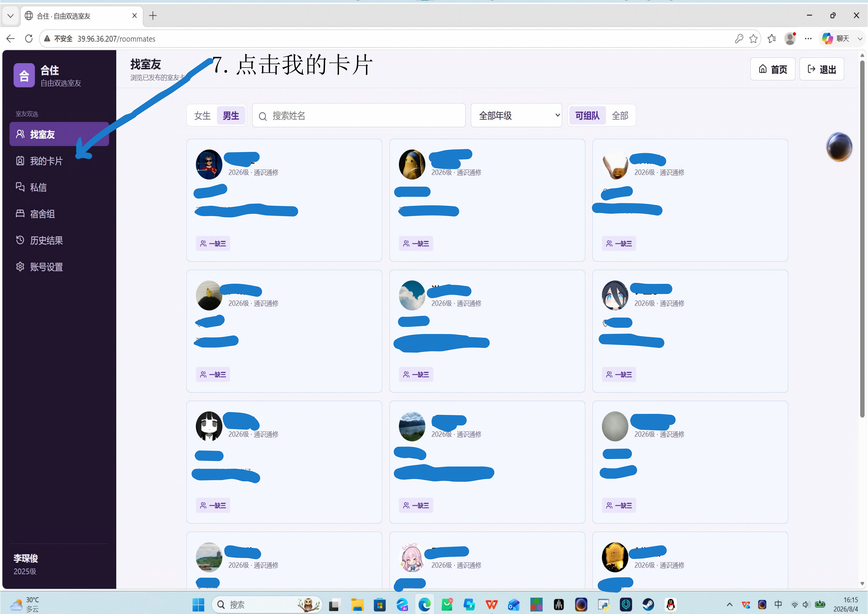Select 找室友 in the sidebar menu

59,134
